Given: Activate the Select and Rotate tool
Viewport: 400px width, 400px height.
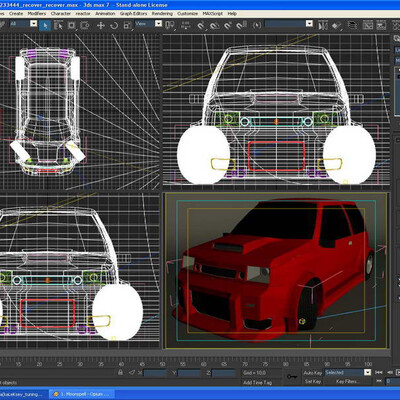Looking at the screenshot, I should click(x=114, y=25).
